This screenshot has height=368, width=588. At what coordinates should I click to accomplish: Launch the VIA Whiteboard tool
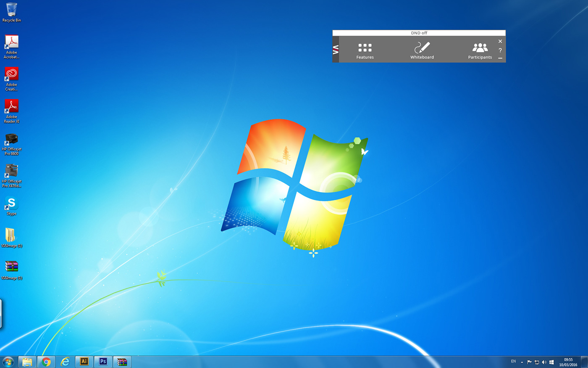pyautogui.click(x=422, y=50)
